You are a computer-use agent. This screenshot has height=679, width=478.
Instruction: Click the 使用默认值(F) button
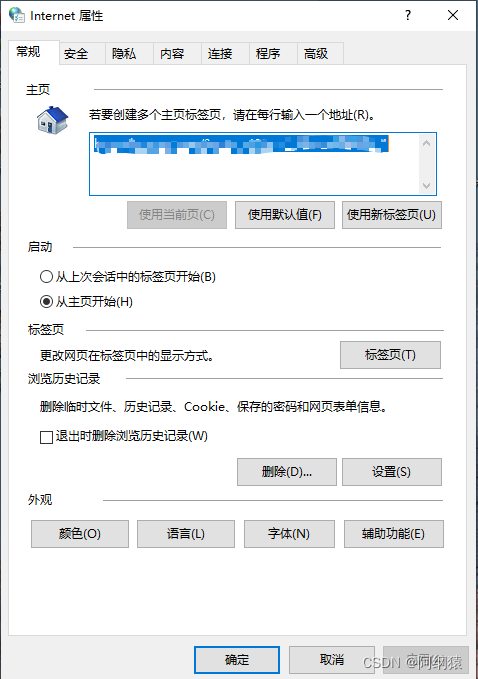(285, 215)
